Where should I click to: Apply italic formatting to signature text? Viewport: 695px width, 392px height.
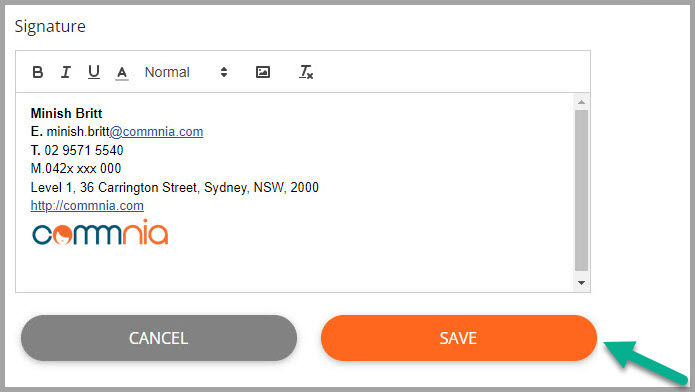66,72
